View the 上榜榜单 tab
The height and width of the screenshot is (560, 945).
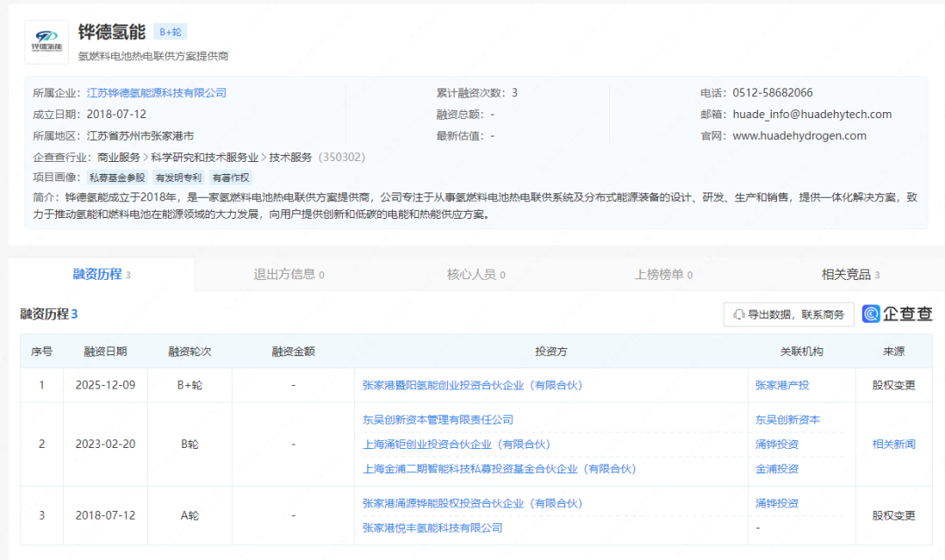click(x=659, y=273)
